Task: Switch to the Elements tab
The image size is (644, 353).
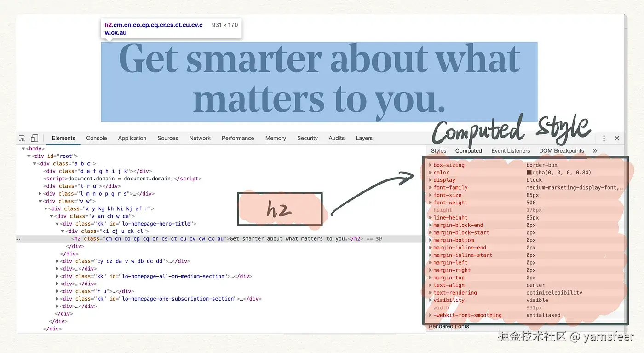Action: tap(63, 138)
